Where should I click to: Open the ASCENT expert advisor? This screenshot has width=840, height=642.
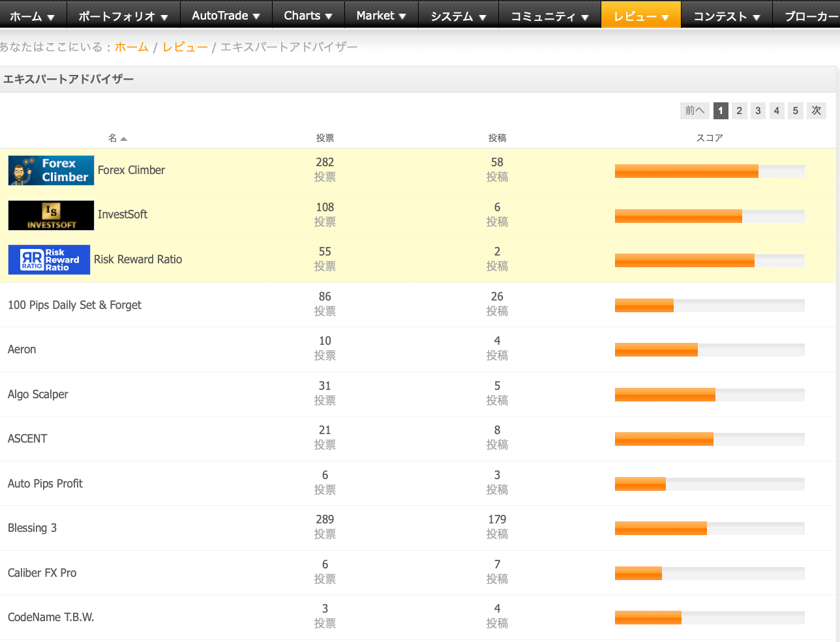pyautogui.click(x=27, y=439)
